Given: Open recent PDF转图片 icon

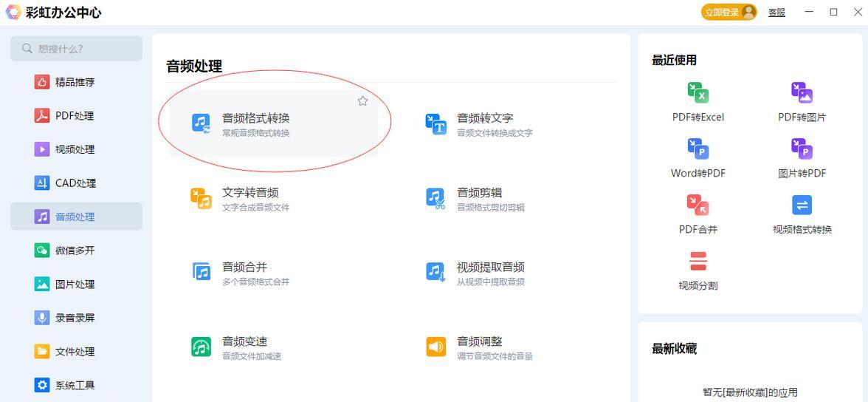Looking at the screenshot, I should pos(802,93).
